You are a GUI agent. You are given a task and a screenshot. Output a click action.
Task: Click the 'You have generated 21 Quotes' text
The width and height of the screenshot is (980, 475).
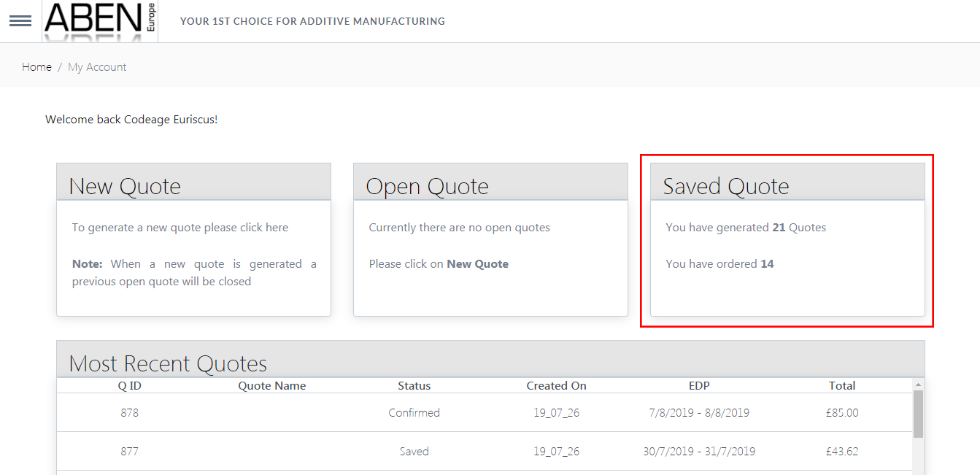[745, 228]
